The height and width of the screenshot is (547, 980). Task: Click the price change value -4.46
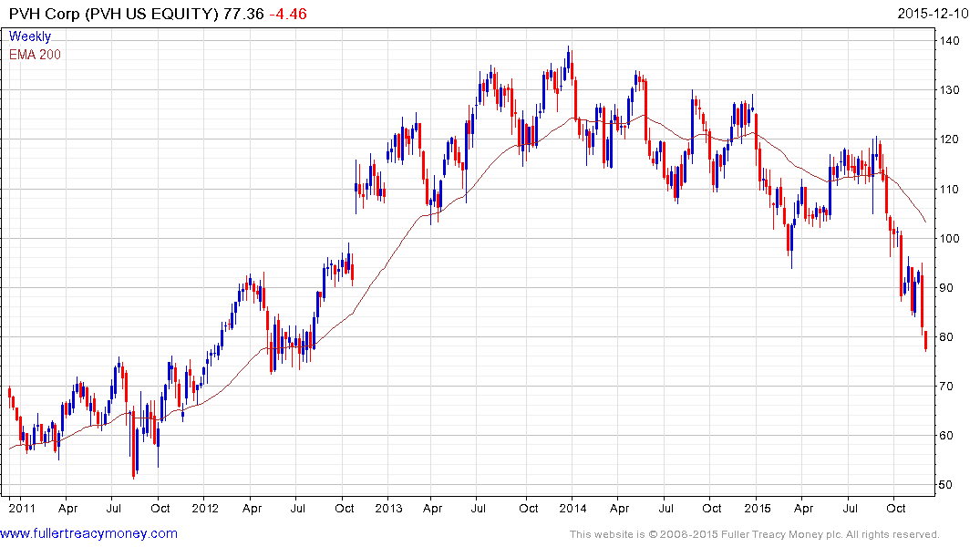coord(288,14)
